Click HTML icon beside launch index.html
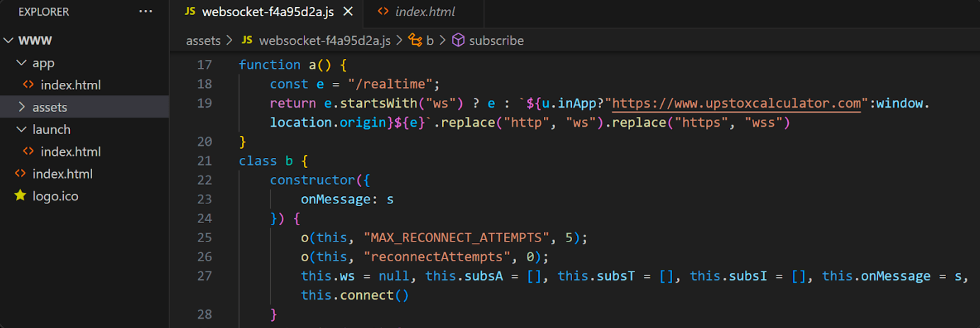This screenshot has height=328, width=980. tap(28, 152)
